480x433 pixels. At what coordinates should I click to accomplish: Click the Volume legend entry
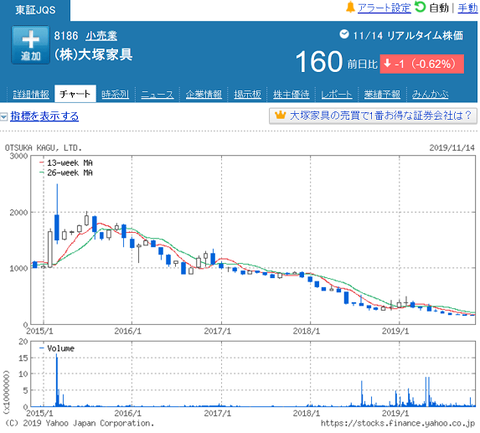[57, 349]
